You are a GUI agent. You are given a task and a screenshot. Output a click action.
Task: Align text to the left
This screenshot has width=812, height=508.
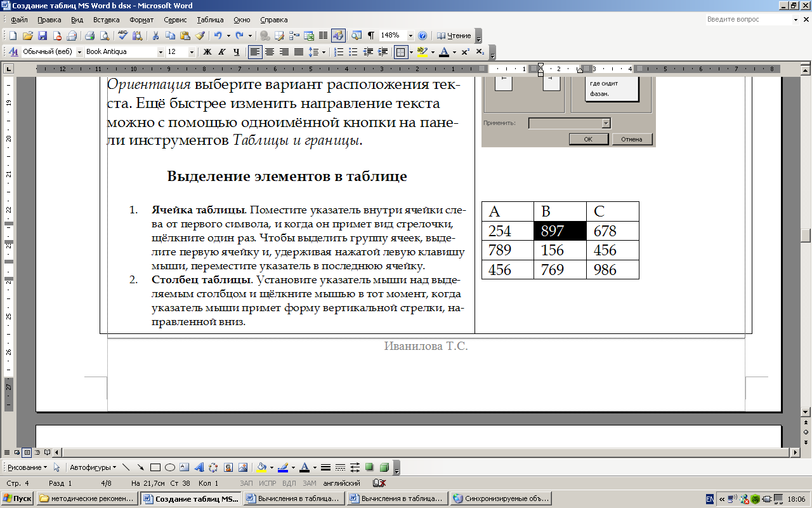click(x=254, y=52)
